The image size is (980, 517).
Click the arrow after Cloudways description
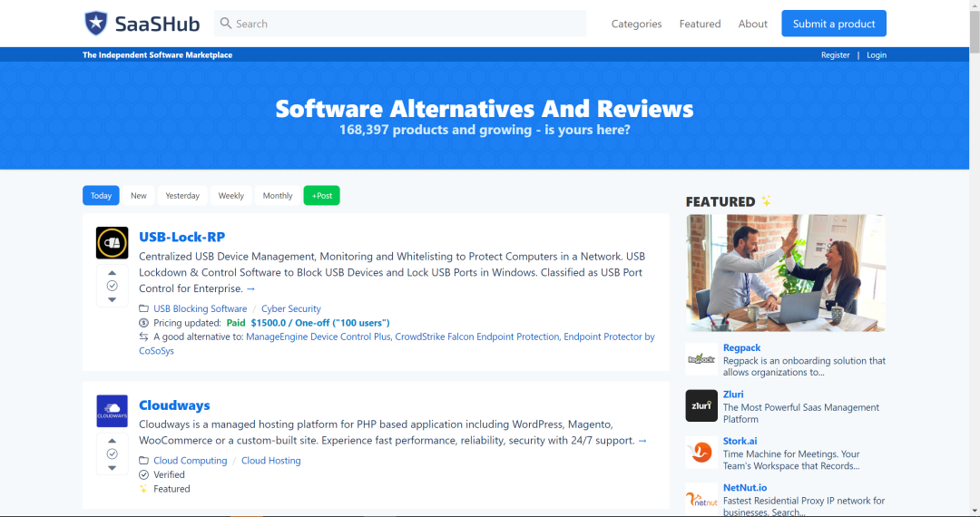[642, 441]
